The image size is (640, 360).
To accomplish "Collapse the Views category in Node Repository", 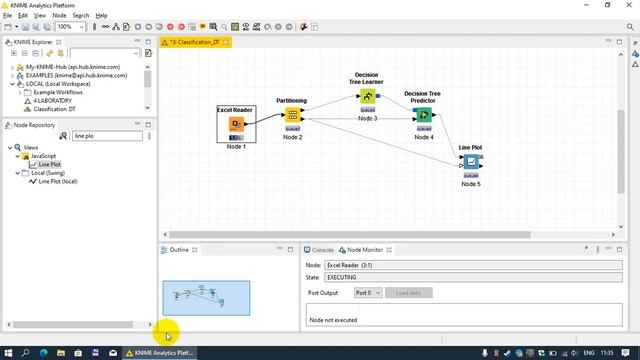I will click(x=10, y=147).
